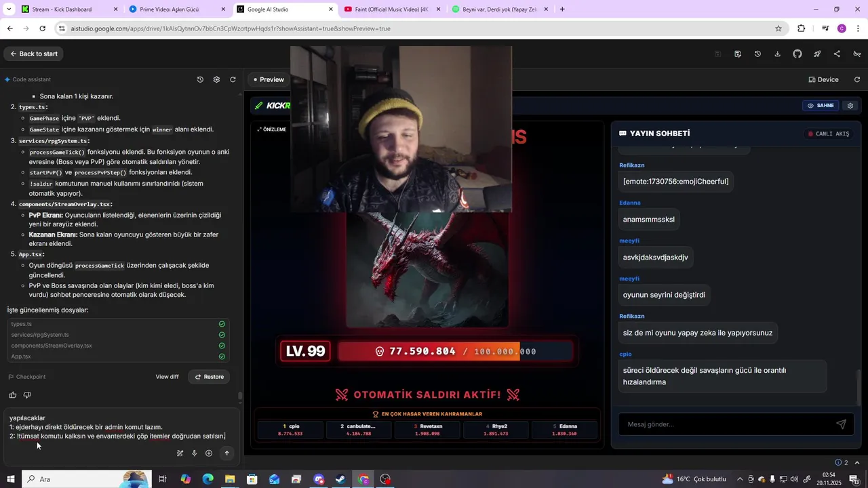Click Rhye2 in top damage leaderboard
Viewport: 868px width, 488px height.
tap(496, 430)
